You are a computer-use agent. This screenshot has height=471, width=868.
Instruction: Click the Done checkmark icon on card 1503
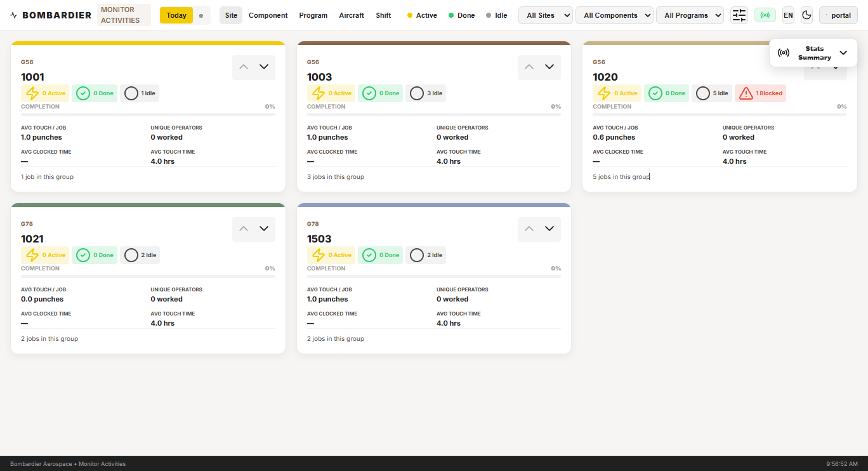coord(369,255)
